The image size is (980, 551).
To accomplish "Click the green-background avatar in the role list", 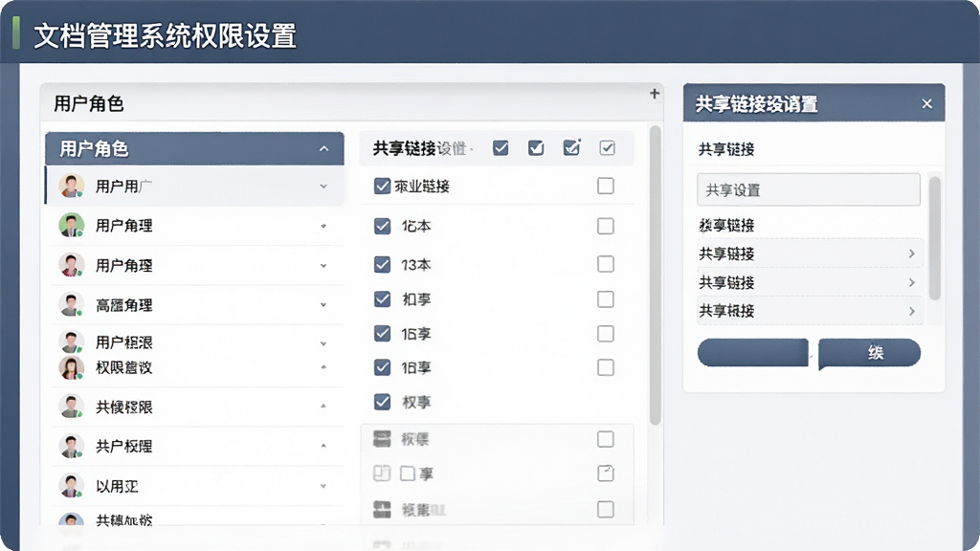I will (71, 225).
